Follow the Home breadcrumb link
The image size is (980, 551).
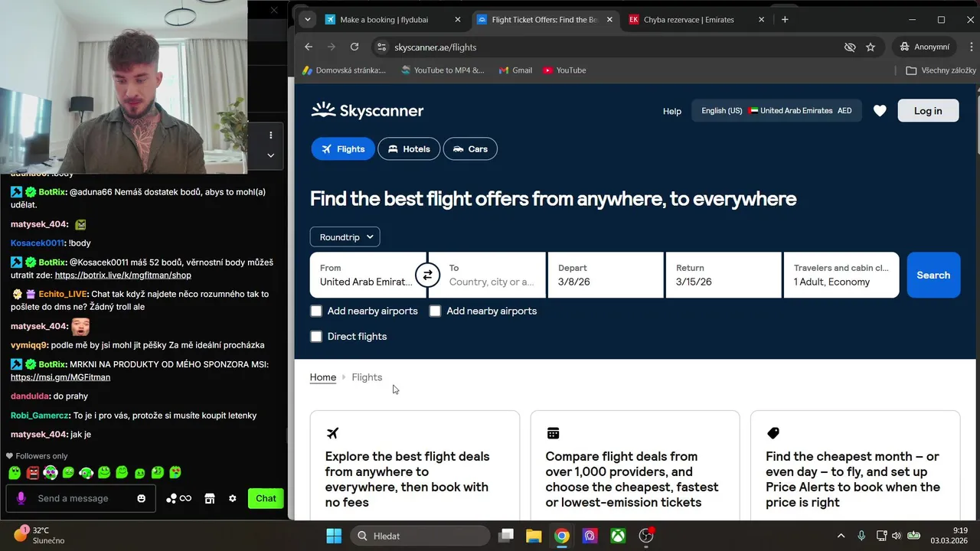tap(323, 377)
